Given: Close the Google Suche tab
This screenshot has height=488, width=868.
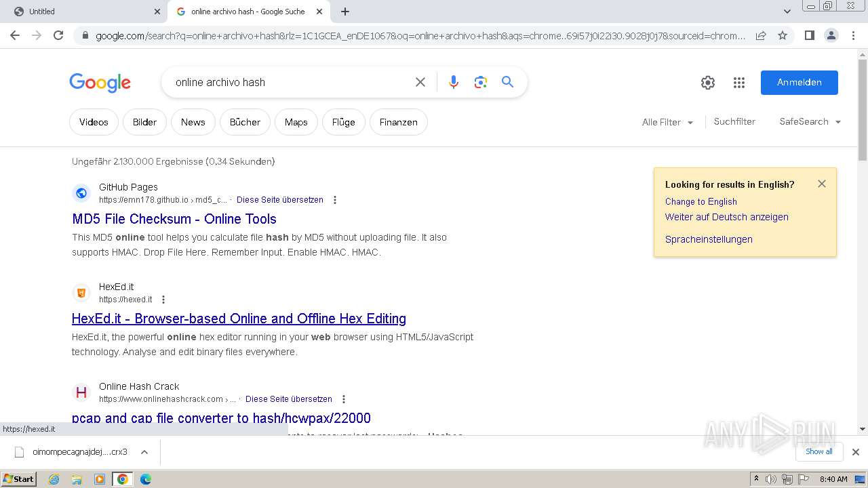Looking at the screenshot, I should (x=320, y=12).
